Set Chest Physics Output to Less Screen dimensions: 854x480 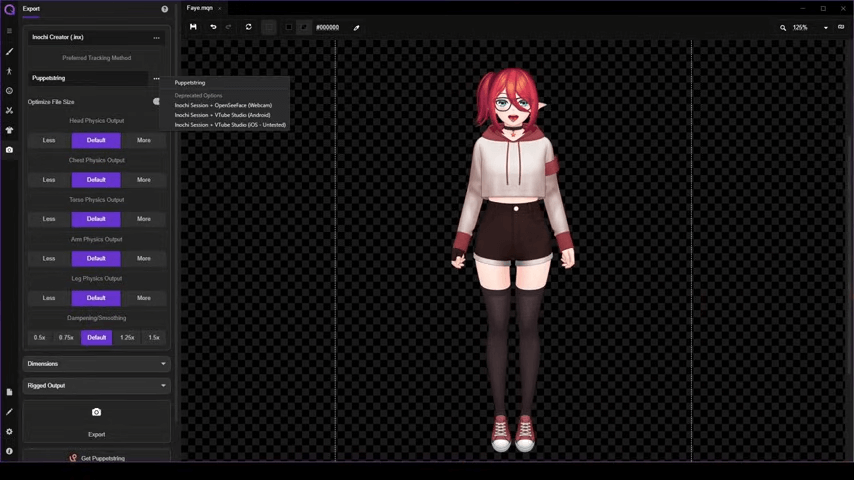pos(49,180)
